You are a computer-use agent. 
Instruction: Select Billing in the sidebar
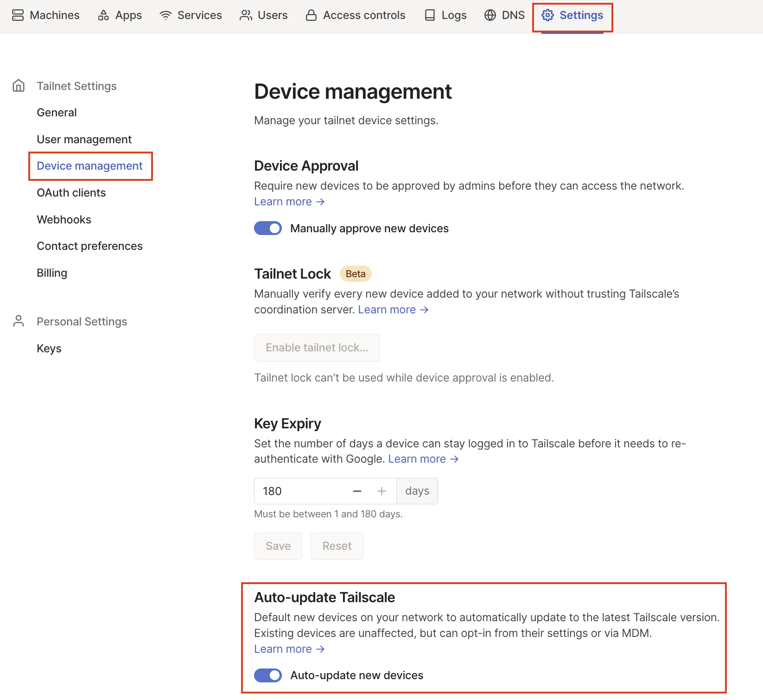tap(52, 273)
